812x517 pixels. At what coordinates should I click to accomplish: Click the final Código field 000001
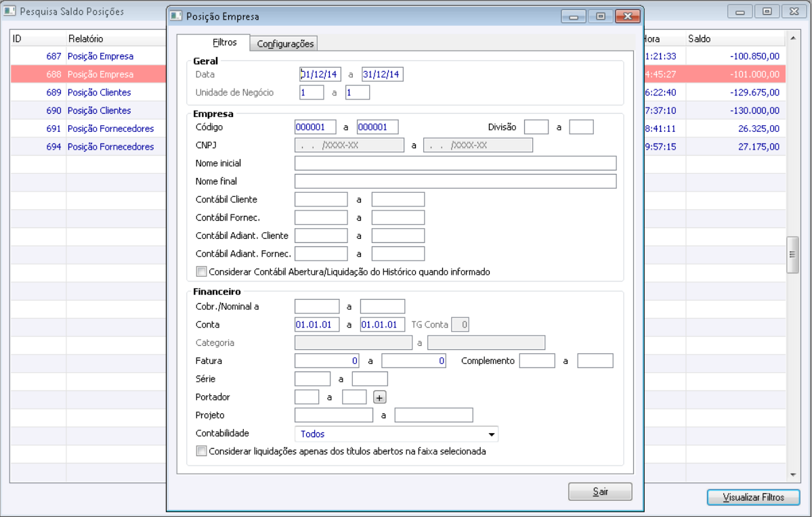click(x=377, y=127)
